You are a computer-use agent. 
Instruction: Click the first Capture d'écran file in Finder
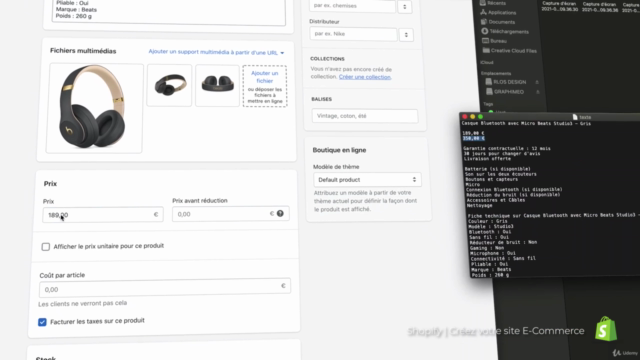tap(560, 7)
